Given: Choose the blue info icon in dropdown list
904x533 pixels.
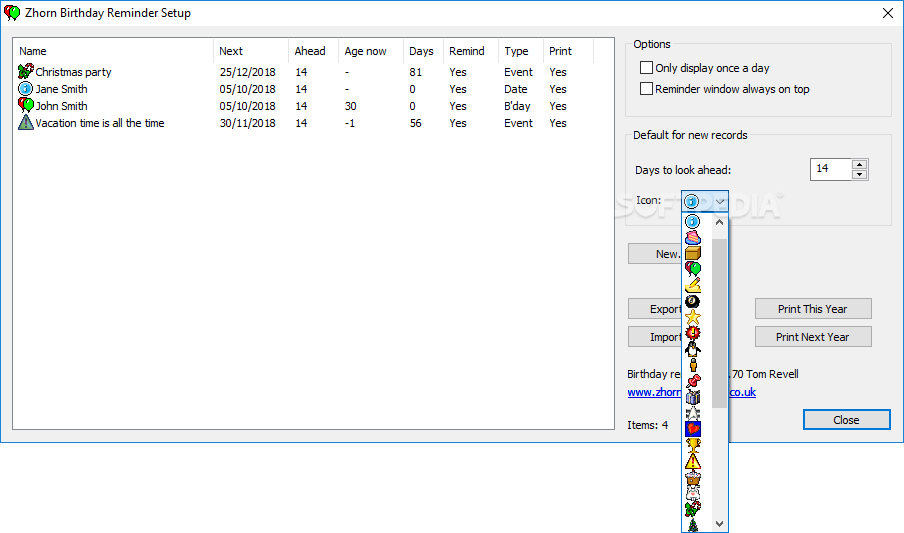Looking at the screenshot, I should pos(692,222).
